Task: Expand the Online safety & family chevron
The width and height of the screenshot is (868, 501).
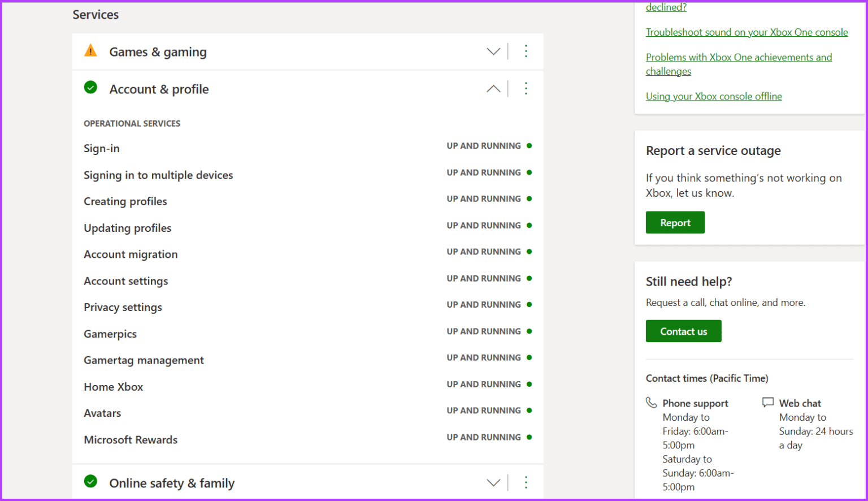Action: 493,482
